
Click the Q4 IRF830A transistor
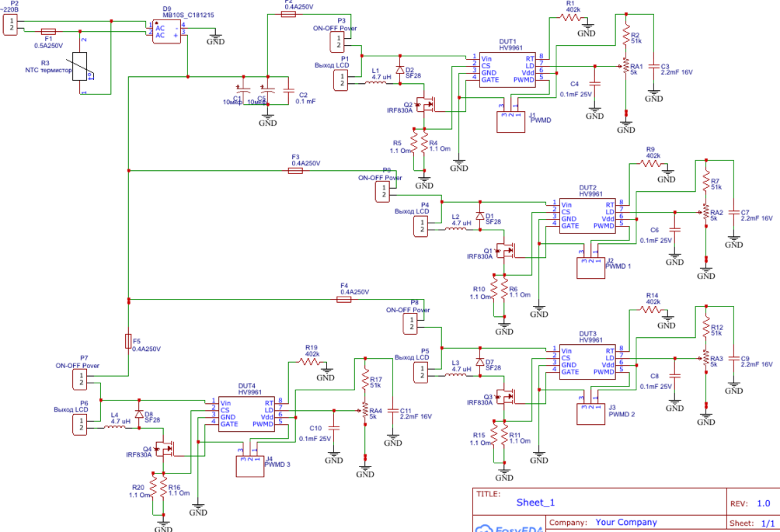[165, 448]
